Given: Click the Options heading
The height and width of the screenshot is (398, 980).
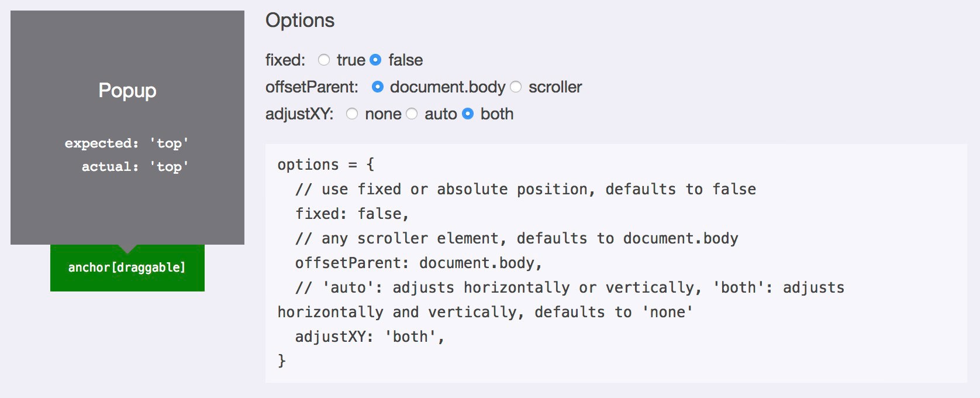Looking at the screenshot, I should pyautogui.click(x=300, y=20).
